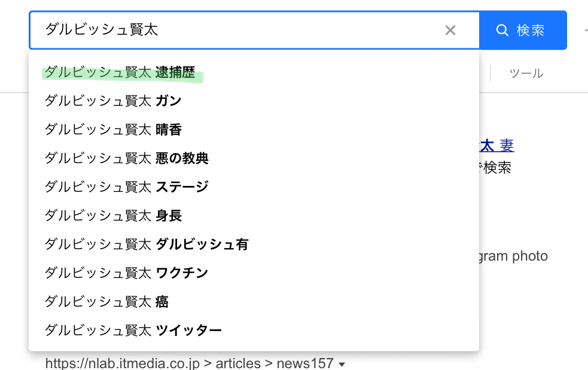
Task: Click the blue 検索 search button
Action: [x=523, y=30]
